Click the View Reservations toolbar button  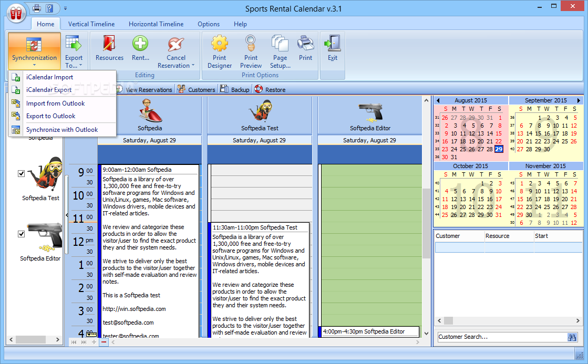[145, 90]
